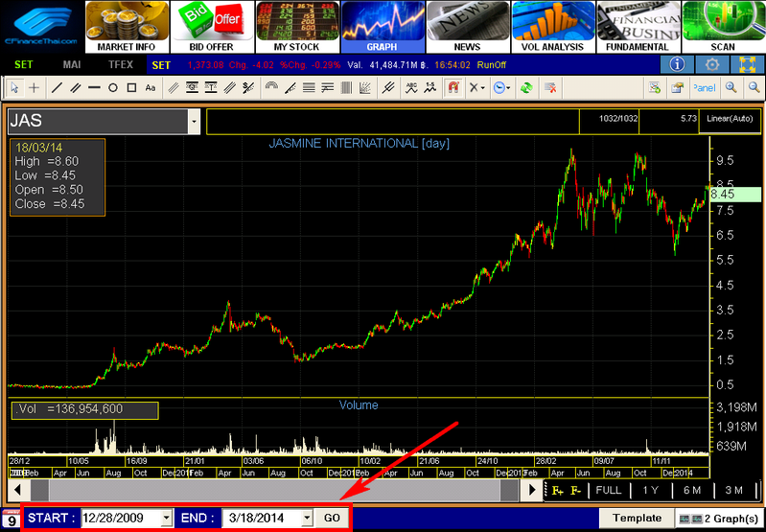Click the horizontal chart scrollbar thumb
The width and height of the screenshot is (766, 532).
click(x=274, y=490)
